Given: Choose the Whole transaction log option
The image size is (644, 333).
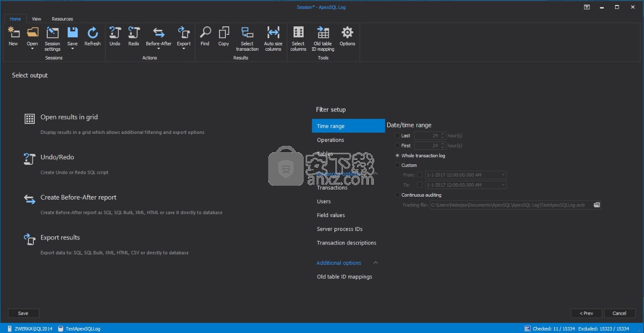Looking at the screenshot, I should coord(397,156).
